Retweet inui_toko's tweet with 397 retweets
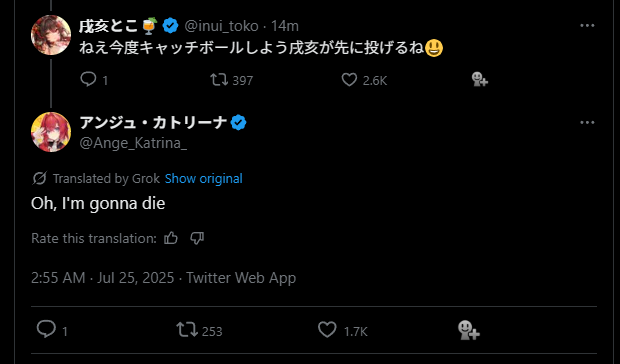This screenshot has width=620, height=364. click(219, 79)
